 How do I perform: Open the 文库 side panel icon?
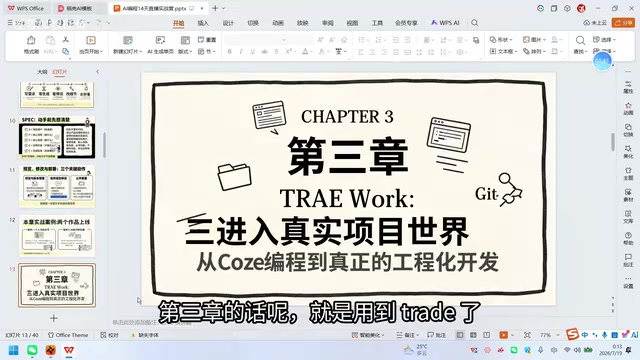(x=628, y=217)
